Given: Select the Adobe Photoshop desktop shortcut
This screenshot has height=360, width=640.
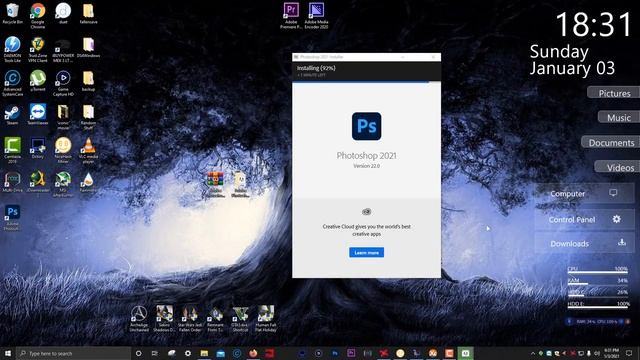Looking at the screenshot, I should (12, 218).
